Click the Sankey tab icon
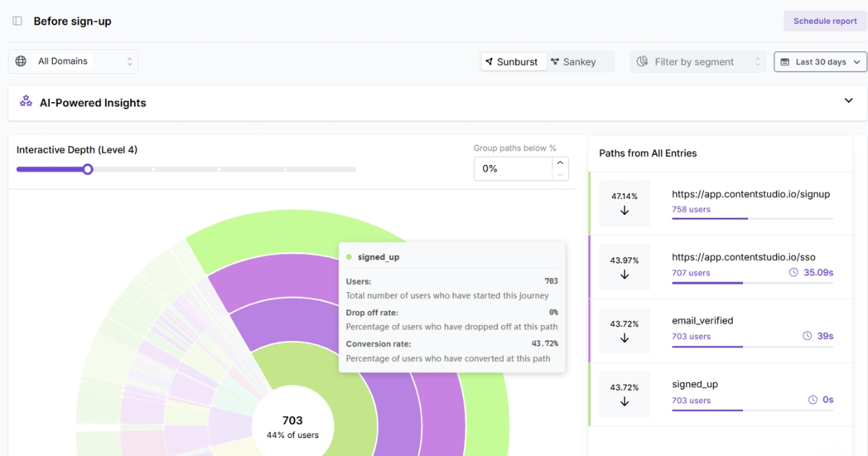Viewport: 868px width, 456px height. tap(555, 62)
